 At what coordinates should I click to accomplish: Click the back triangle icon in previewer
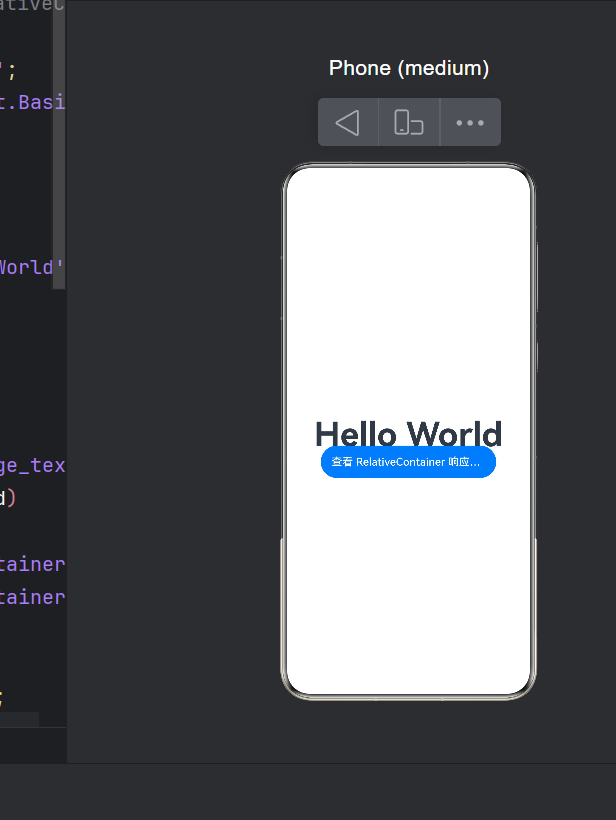point(348,122)
